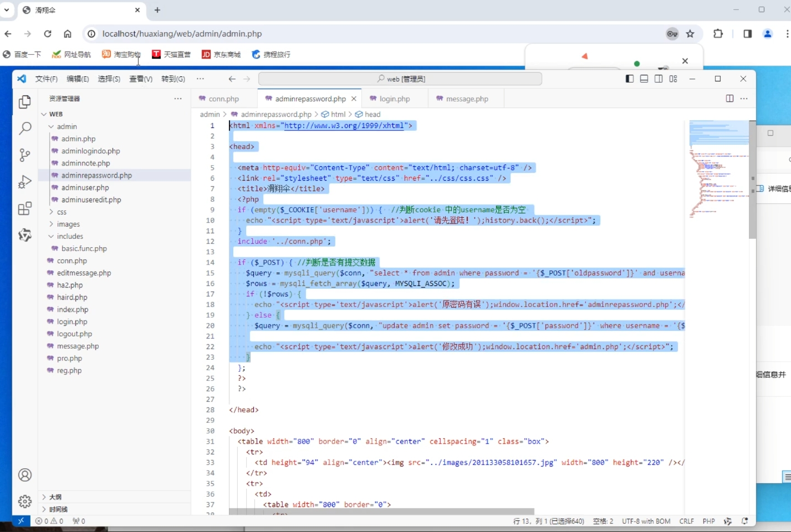Close the adminrepassword.php tab
The width and height of the screenshot is (791, 532).
click(354, 99)
